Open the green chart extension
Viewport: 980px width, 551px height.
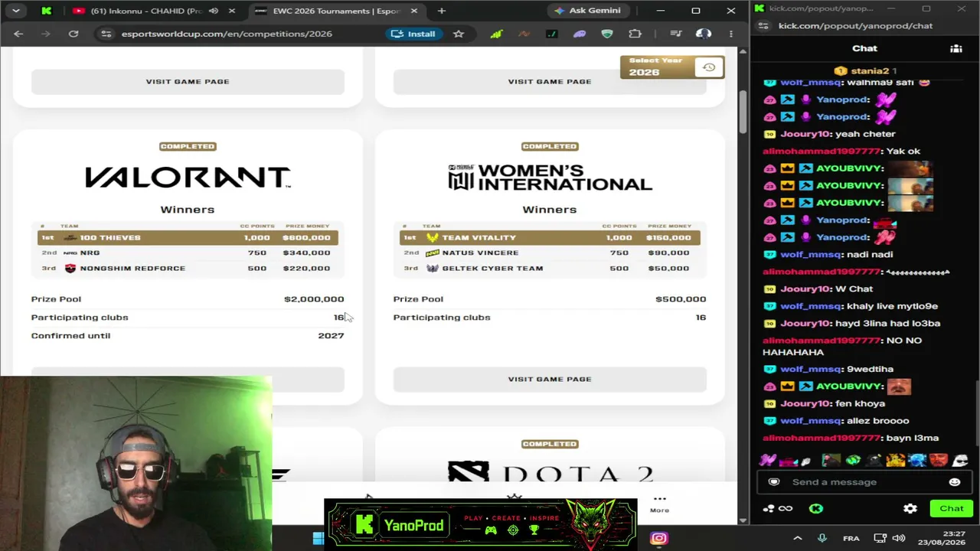496,34
